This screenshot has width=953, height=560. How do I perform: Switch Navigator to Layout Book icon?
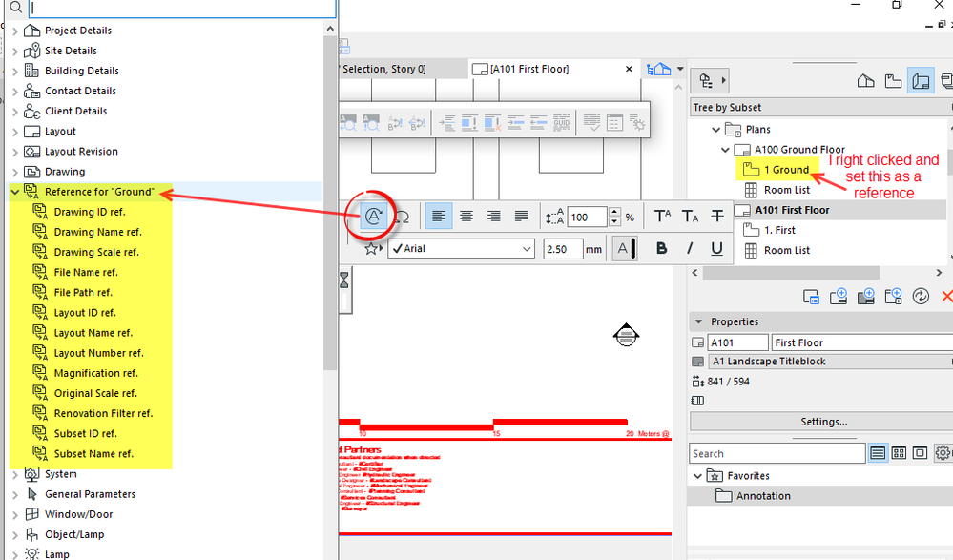[921, 81]
